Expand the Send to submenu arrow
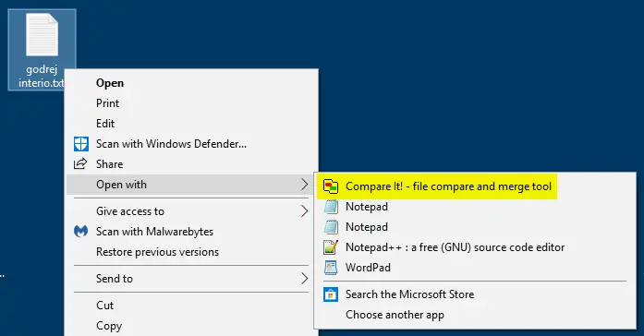This screenshot has width=644, height=336. tap(304, 279)
